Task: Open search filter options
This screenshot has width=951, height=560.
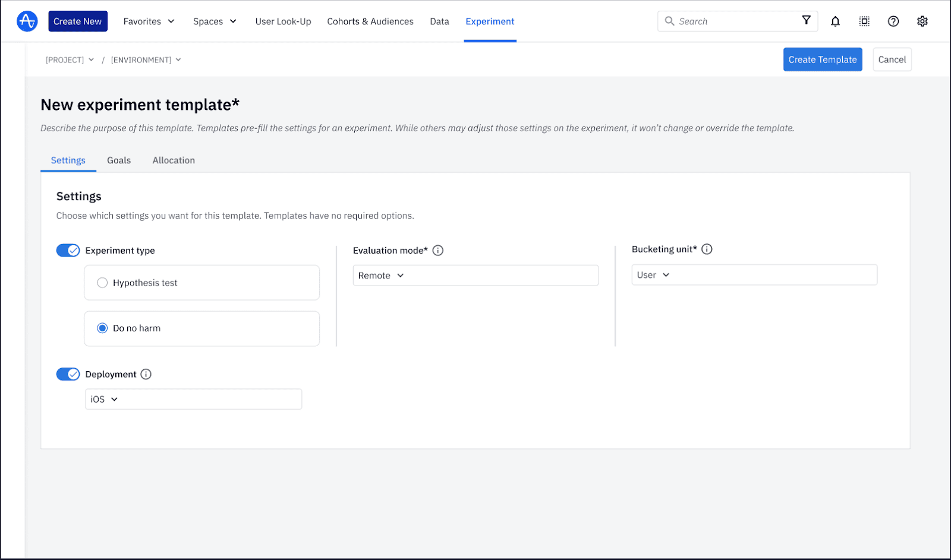Action: click(807, 21)
